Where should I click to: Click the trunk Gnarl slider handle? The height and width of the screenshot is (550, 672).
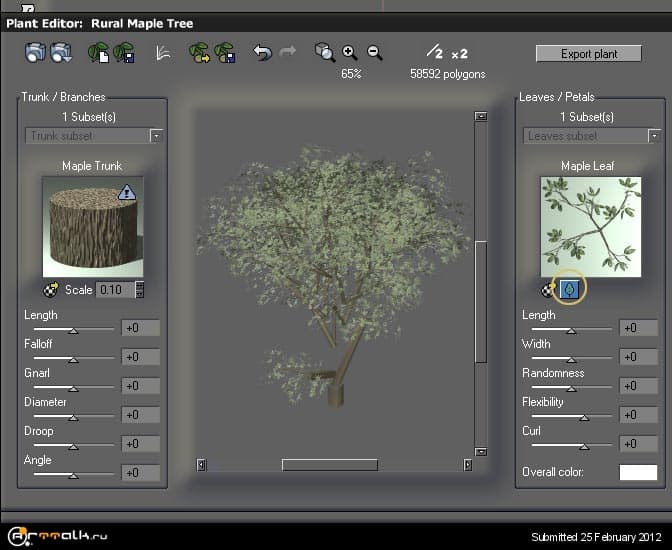[72, 388]
